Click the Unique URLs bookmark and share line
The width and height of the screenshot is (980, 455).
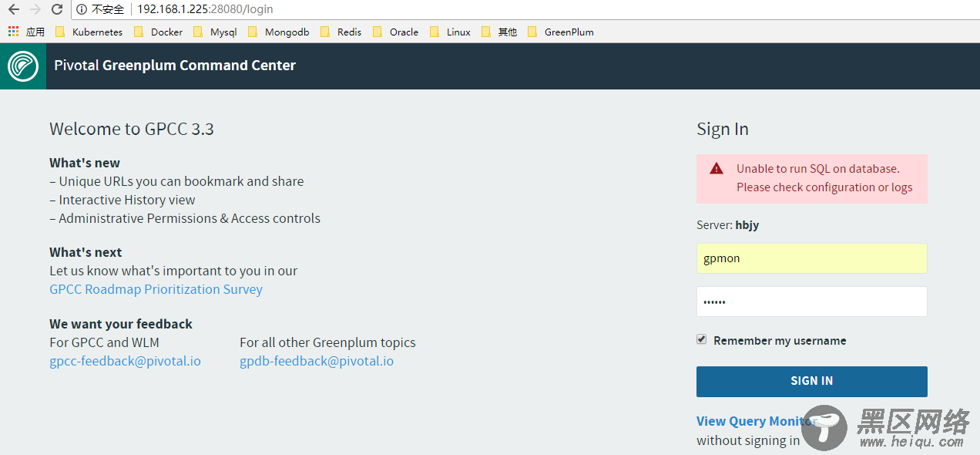[176, 181]
